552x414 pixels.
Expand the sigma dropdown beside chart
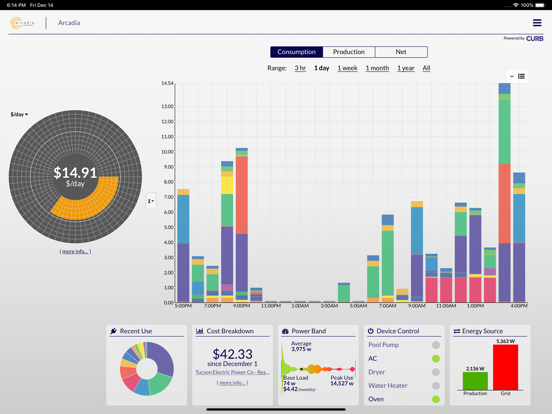click(x=151, y=201)
